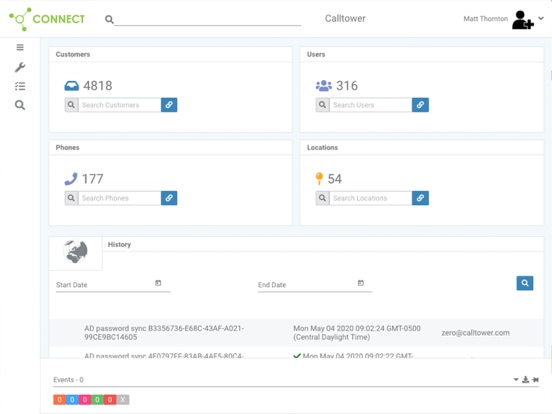This screenshot has height=414, width=552.
Task: Focus the Search Customers input field
Action: (120, 105)
